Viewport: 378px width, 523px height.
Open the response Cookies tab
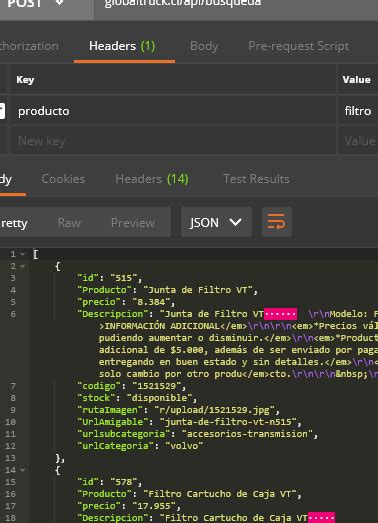pyautogui.click(x=63, y=179)
